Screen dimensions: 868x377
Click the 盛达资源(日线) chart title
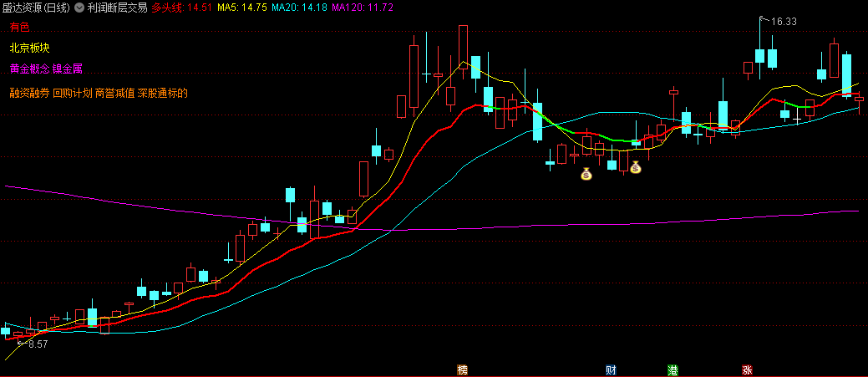tap(37, 8)
